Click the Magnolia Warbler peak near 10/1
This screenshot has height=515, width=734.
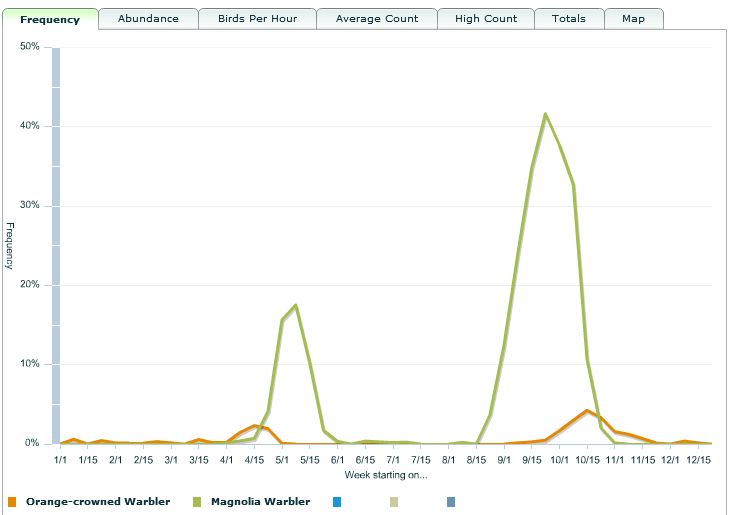point(545,114)
